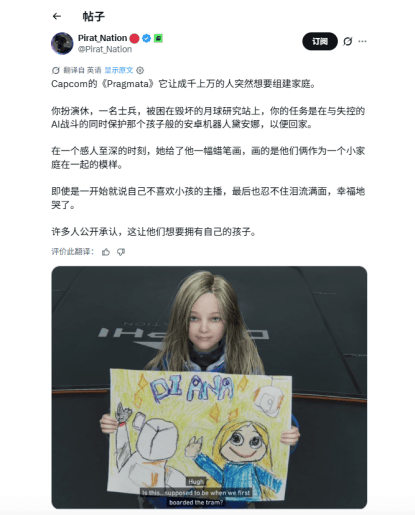Screen dimensions: 415x515
Task: Click the 翻译自 英语 label
Action: point(82,70)
